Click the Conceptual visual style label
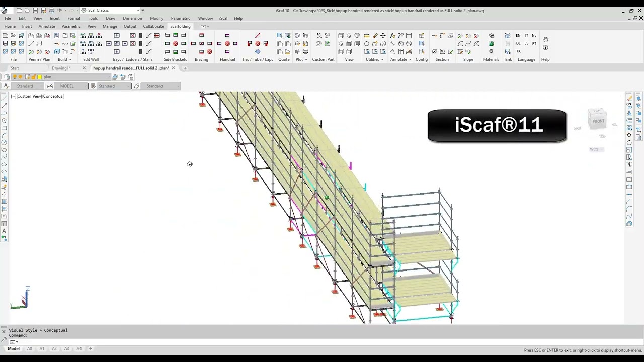 pos(54,96)
